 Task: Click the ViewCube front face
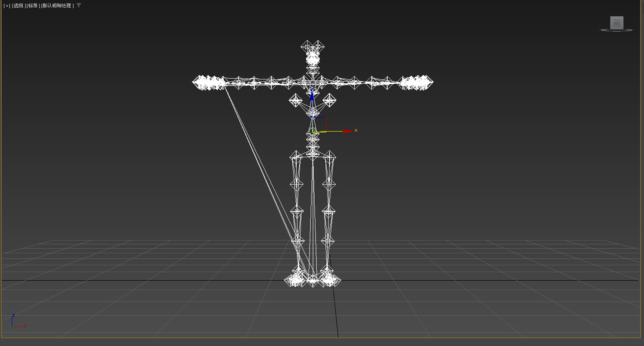pyautogui.click(x=617, y=23)
